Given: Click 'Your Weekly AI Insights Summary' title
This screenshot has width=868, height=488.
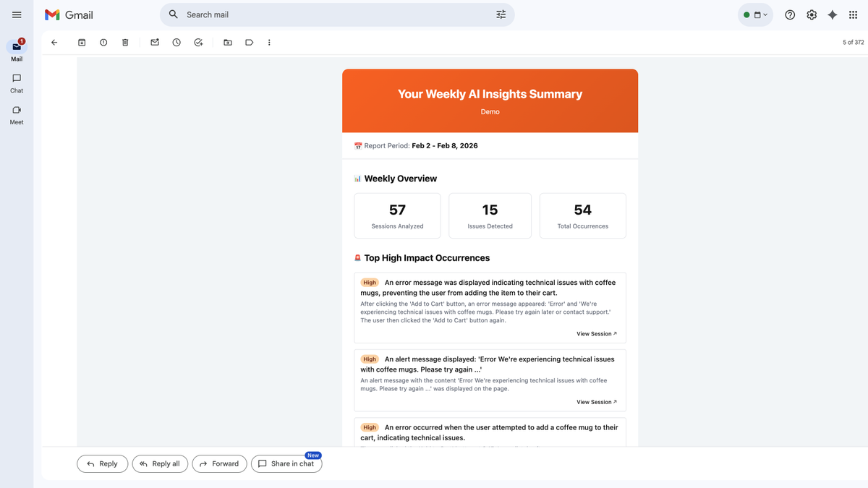Looking at the screenshot, I should pyautogui.click(x=490, y=94).
